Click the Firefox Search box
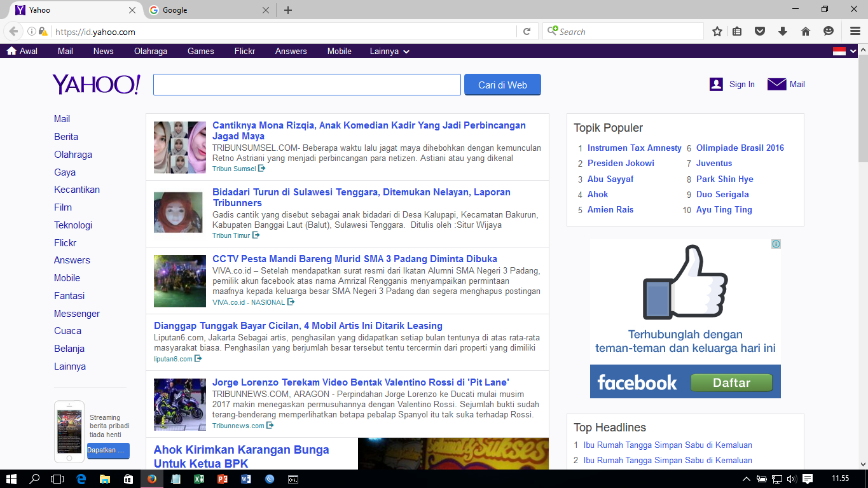The width and height of the screenshot is (868, 488). click(x=623, y=32)
